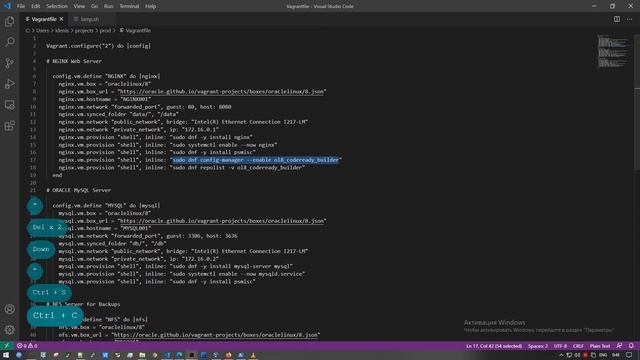Screen dimensions: 640x360
Task: Click the '# NGINX Web Server' comment
Action: (74, 61)
